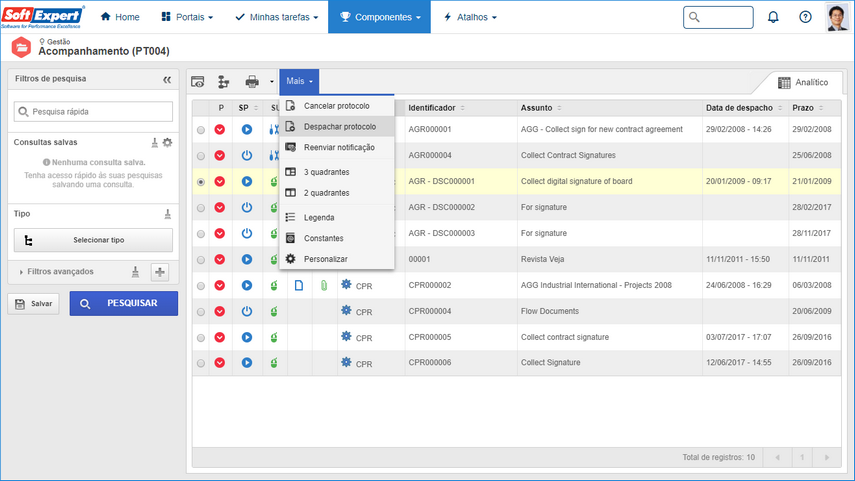Select the AGR000001 row radio button
Image resolution: width=855 pixels, height=481 pixels.
click(x=201, y=130)
